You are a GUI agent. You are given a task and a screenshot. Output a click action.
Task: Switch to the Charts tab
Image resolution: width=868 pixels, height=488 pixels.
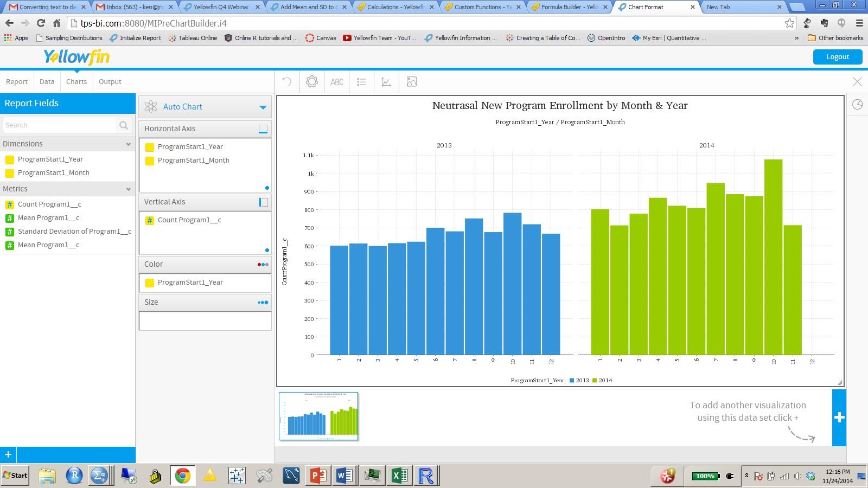(76, 82)
